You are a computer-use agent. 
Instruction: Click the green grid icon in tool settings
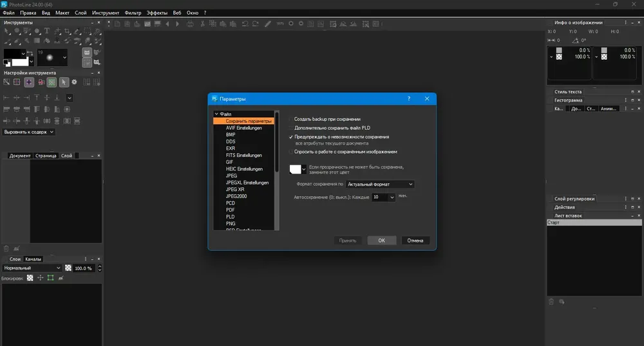click(x=52, y=82)
